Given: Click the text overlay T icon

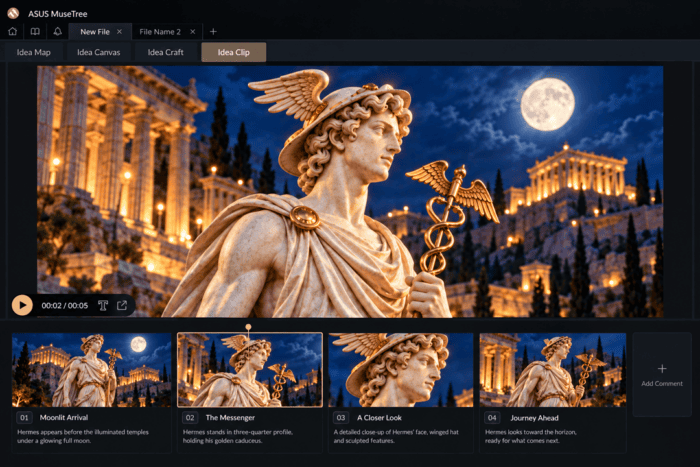Looking at the screenshot, I should (103, 305).
